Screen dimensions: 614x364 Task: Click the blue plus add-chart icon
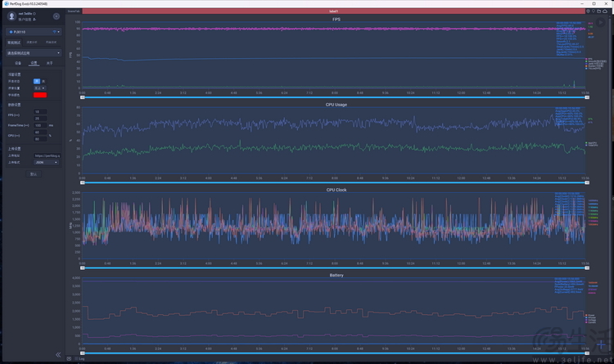[x=601, y=344]
